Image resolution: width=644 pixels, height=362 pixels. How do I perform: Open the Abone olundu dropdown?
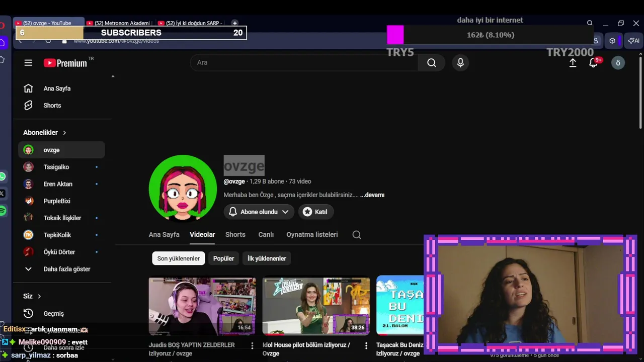pyautogui.click(x=259, y=212)
